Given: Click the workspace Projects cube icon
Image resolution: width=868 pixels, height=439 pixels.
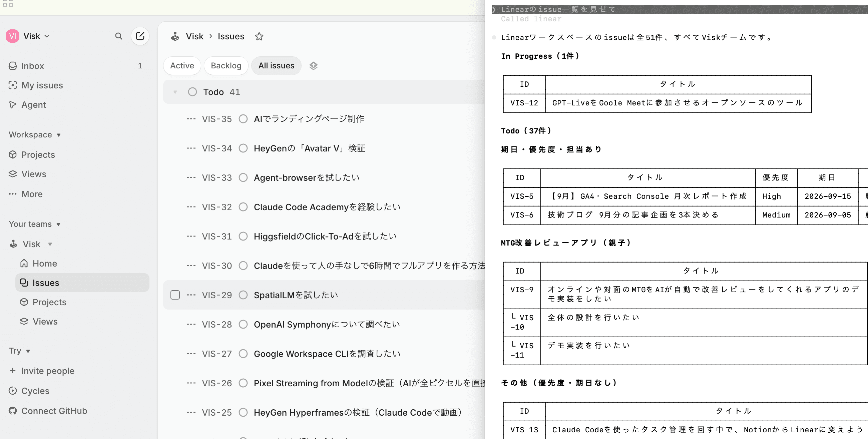Looking at the screenshot, I should point(12,155).
